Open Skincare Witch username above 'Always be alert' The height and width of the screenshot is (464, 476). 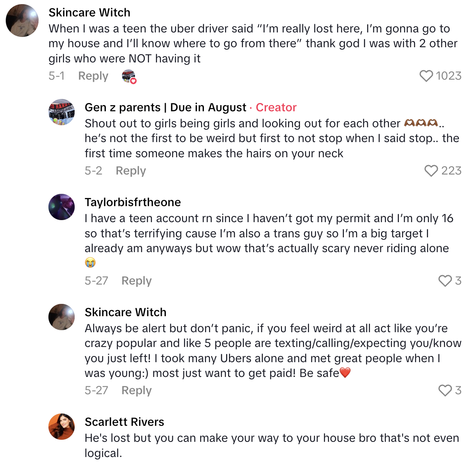pos(126,312)
